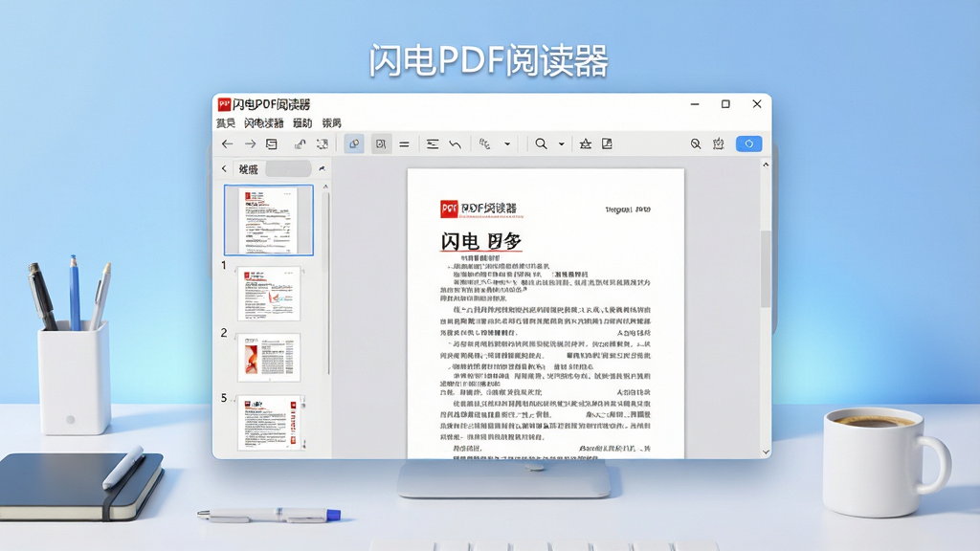Click the red PDF logo on the document page
This screenshot has height=551, width=980.
point(449,209)
